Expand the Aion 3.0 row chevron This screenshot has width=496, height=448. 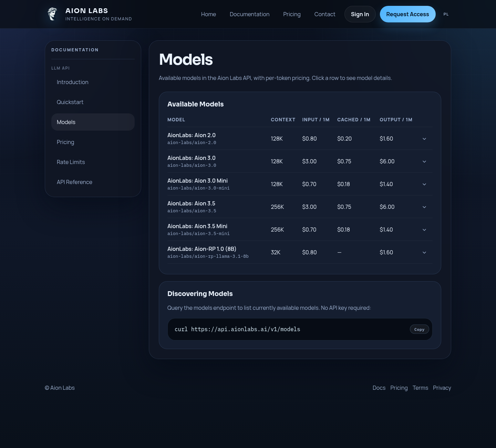click(424, 162)
